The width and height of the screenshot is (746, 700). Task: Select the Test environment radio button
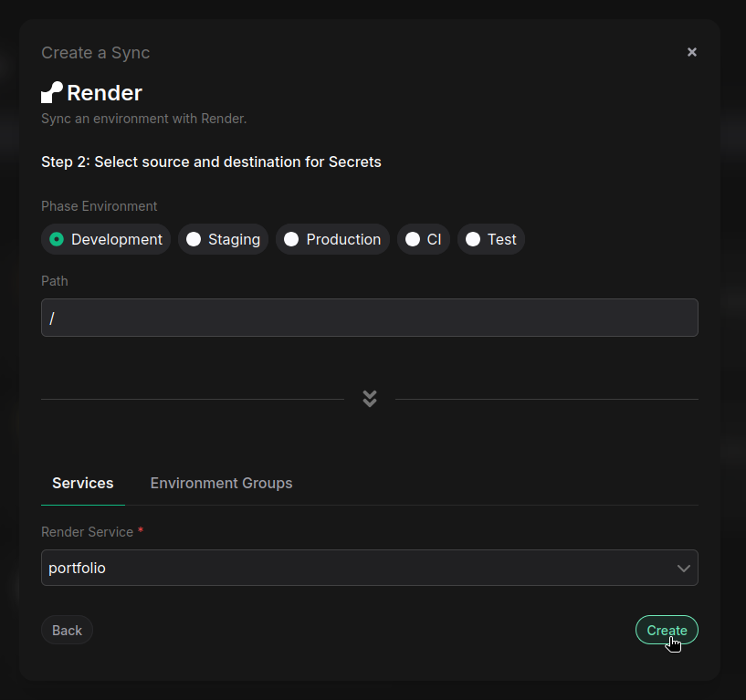click(x=473, y=239)
